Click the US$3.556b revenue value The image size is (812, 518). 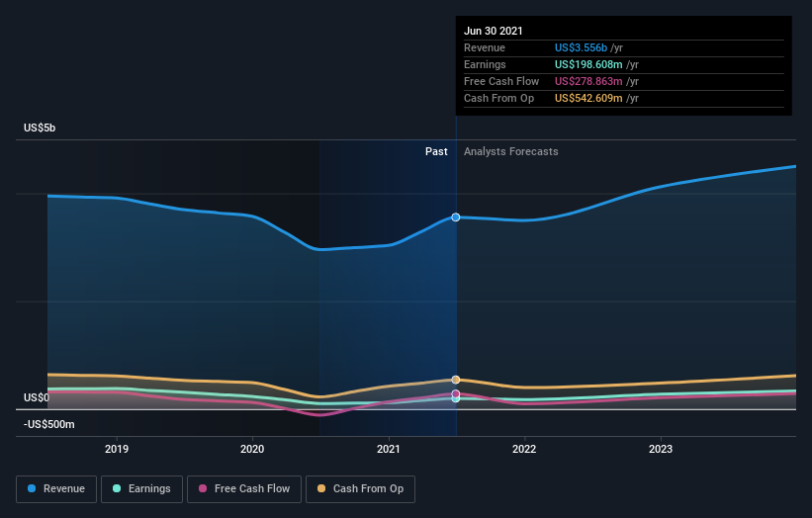tap(581, 47)
